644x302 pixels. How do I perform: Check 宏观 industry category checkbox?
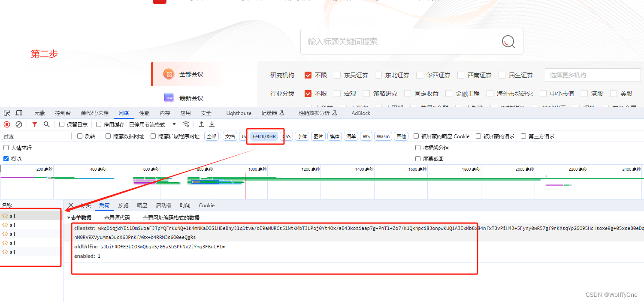coord(337,94)
